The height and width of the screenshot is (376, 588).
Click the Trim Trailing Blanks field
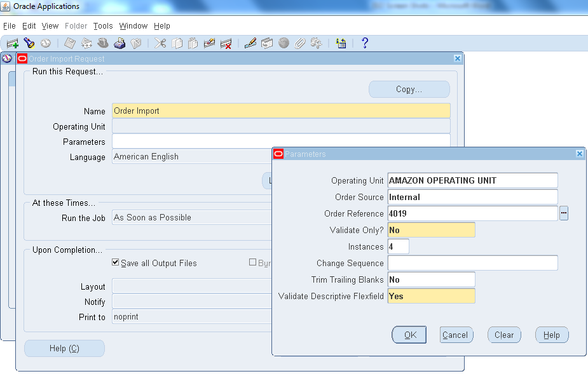431,279
